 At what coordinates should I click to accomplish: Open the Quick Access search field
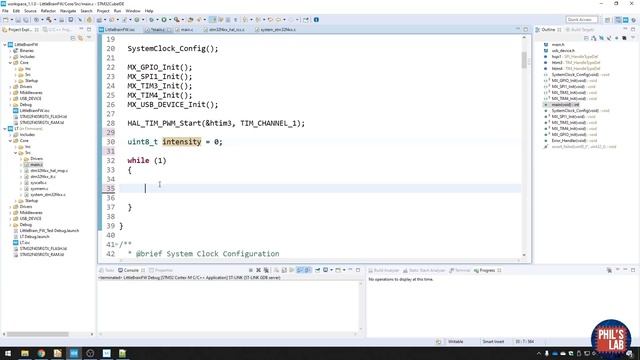582,20
